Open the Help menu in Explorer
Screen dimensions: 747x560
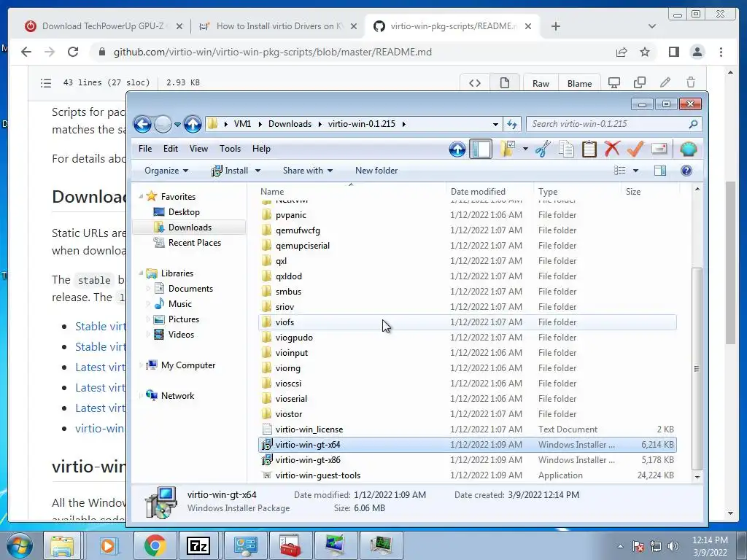tap(261, 149)
